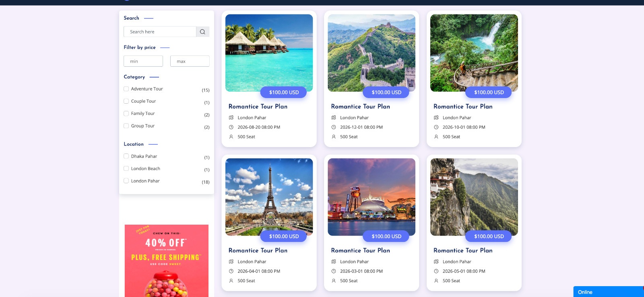Open the sunset city skyline tour image
Viewport: 644px width, 297px height.
(372, 197)
